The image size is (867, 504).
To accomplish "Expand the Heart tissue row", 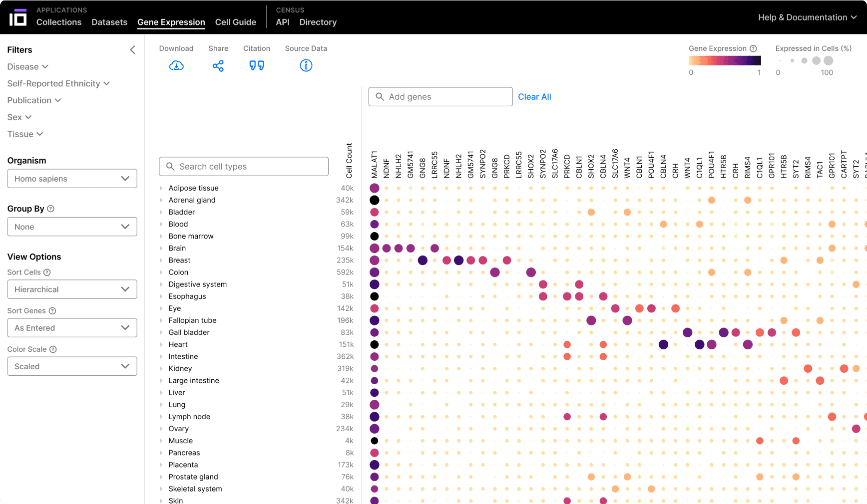I will coord(161,345).
